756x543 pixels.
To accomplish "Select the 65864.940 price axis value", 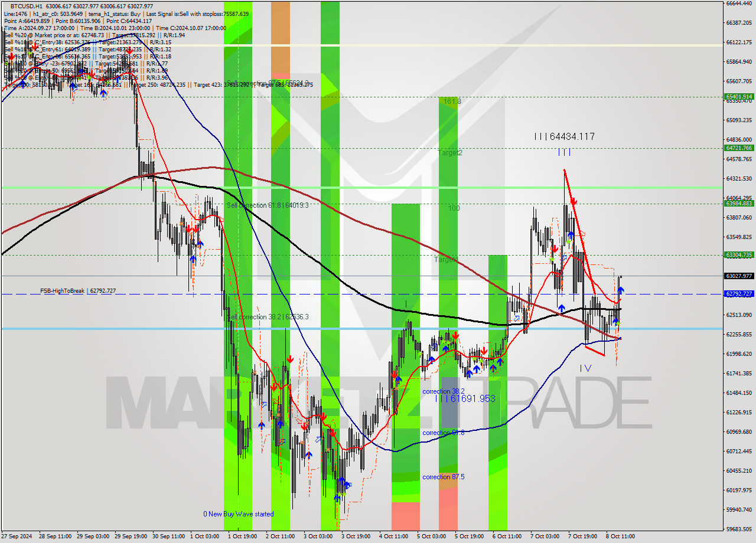I will [739, 62].
